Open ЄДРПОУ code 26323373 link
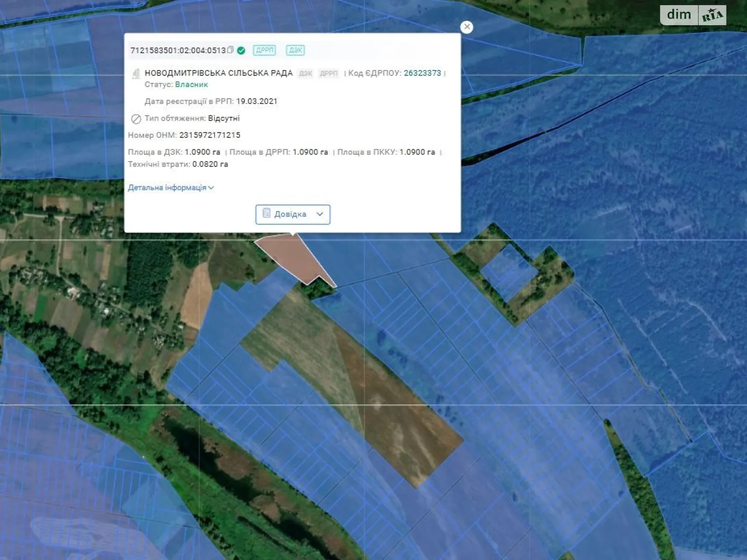The width and height of the screenshot is (747, 560). [422, 73]
